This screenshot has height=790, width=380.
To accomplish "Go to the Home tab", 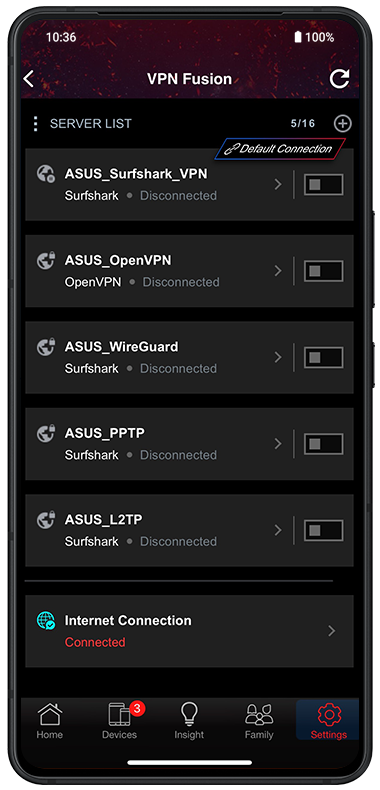I will [x=49, y=720].
